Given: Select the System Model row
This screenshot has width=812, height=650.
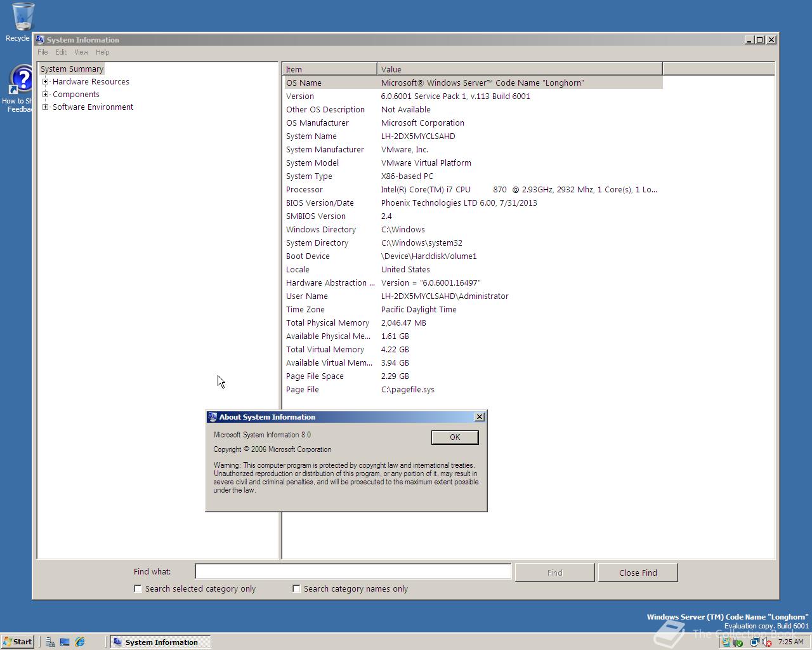Looking at the screenshot, I should click(473, 163).
